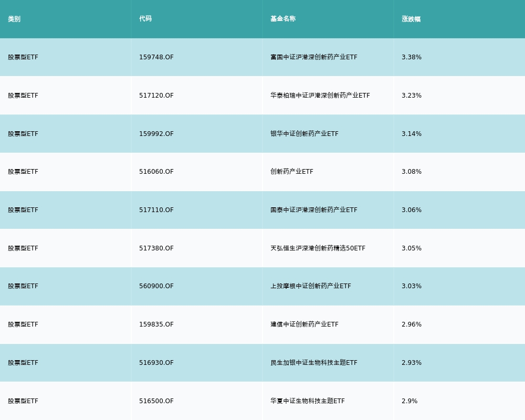Click fund name 银华中证创新药产业ETF
The height and width of the screenshot is (420, 525).
(304, 134)
